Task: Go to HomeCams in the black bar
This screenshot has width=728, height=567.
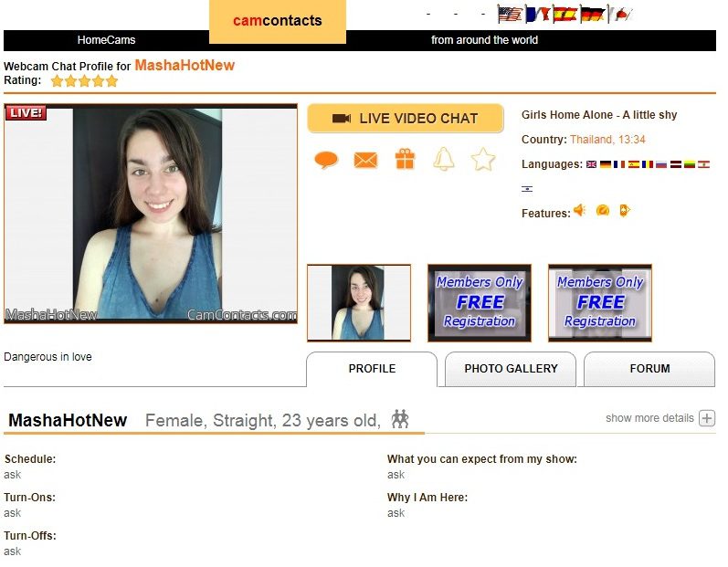Action: pyautogui.click(x=106, y=40)
